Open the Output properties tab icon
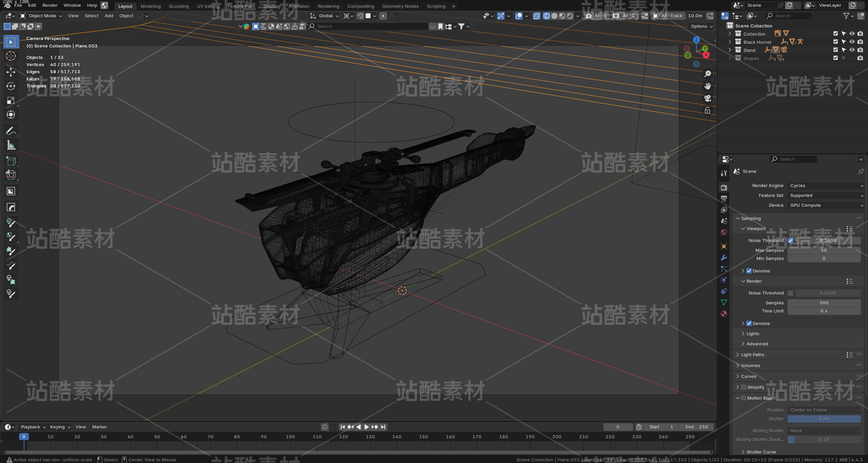Screen dimensions: 868x463 pyautogui.click(x=724, y=199)
